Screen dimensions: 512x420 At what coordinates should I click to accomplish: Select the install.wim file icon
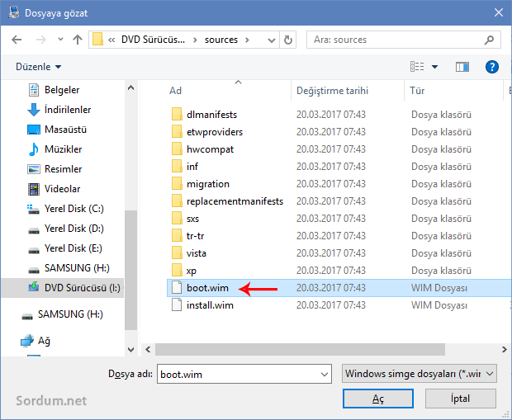click(175, 305)
